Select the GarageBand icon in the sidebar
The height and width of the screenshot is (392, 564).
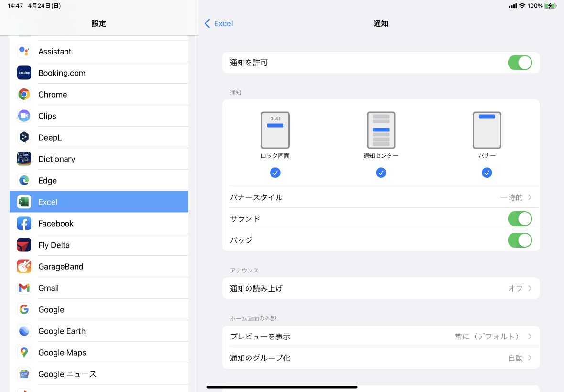[24, 266]
